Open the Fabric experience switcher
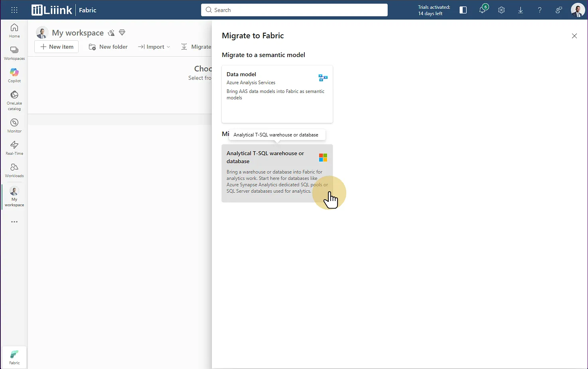The height and width of the screenshot is (369, 588). (x=14, y=357)
